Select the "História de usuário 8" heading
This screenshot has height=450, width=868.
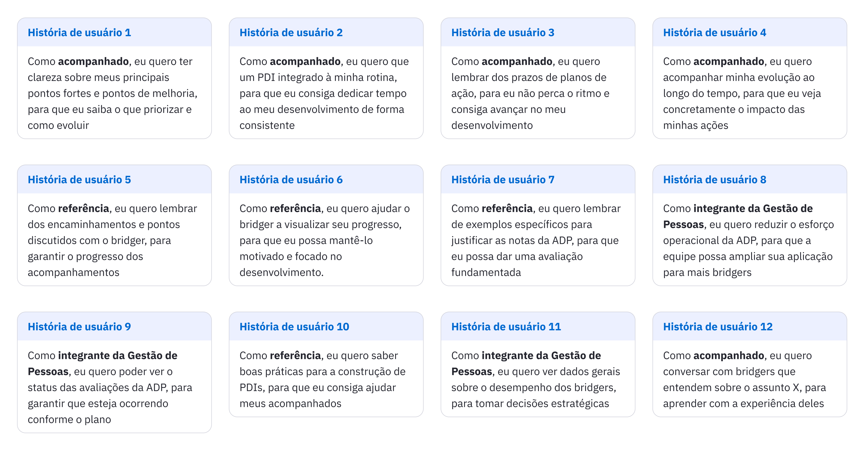(x=714, y=180)
